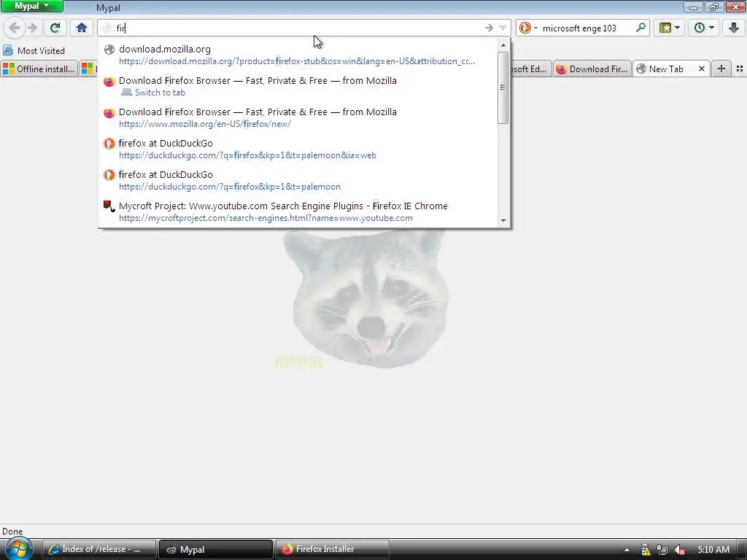Run search with the magnifying glass icon
Viewport: 747px width, 560px height.
[641, 28]
